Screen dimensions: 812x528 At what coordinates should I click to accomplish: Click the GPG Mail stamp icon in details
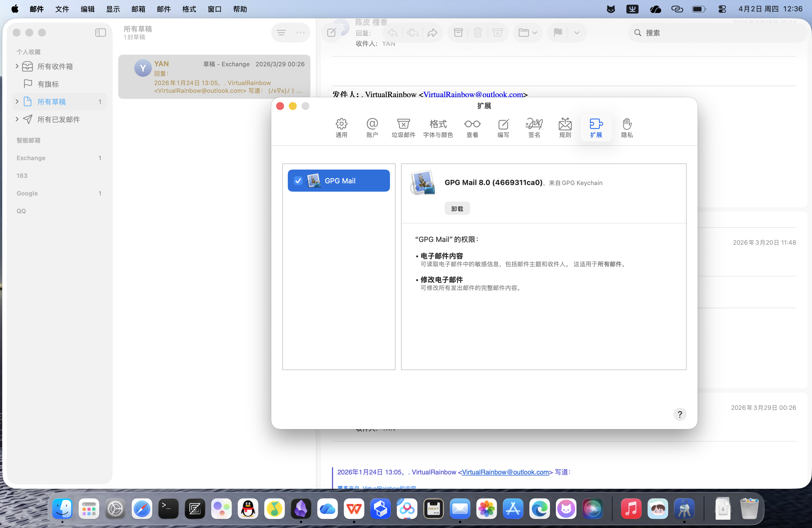pyautogui.click(x=423, y=183)
